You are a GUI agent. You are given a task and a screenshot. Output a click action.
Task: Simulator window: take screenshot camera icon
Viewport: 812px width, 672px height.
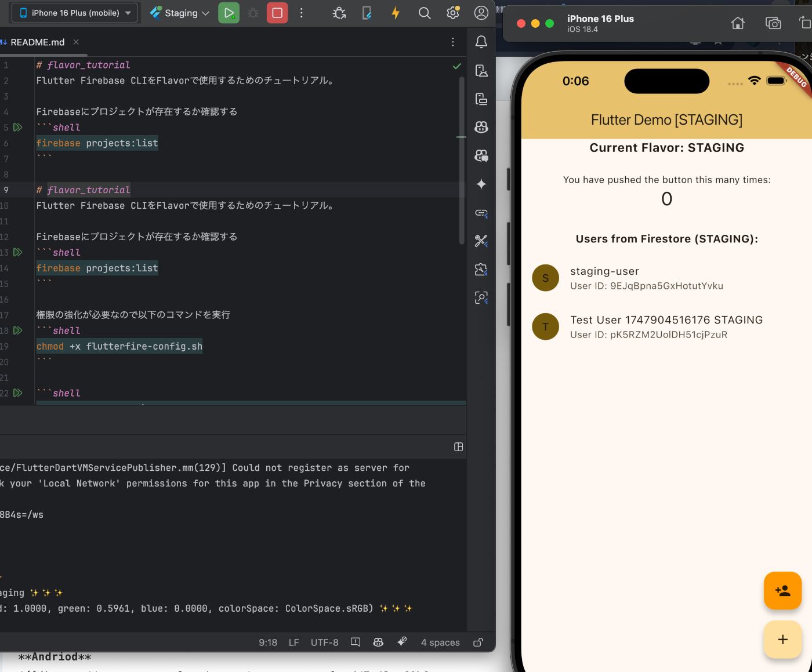point(773,23)
